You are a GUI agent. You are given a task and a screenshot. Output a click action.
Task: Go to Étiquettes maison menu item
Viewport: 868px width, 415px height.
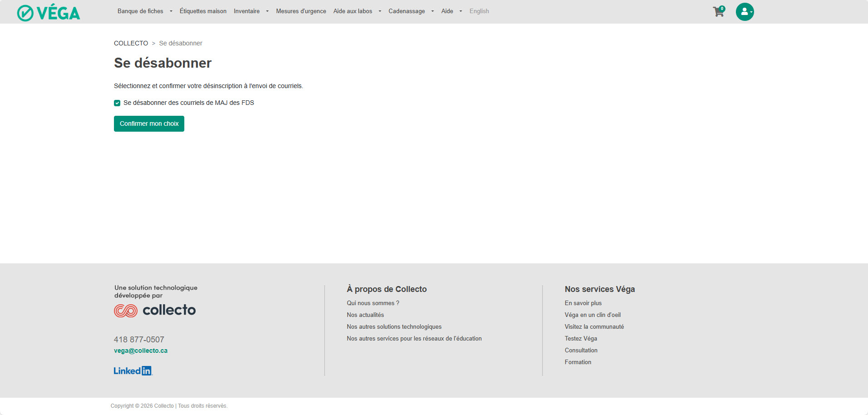(203, 11)
